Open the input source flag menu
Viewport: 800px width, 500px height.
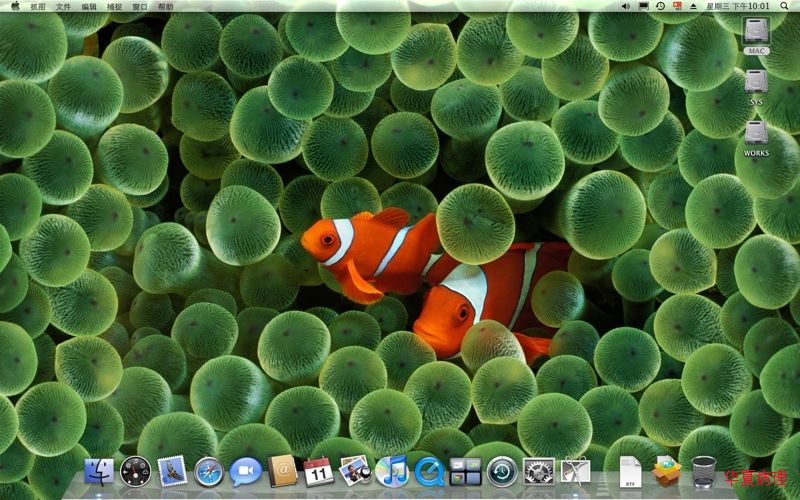tap(677, 6)
